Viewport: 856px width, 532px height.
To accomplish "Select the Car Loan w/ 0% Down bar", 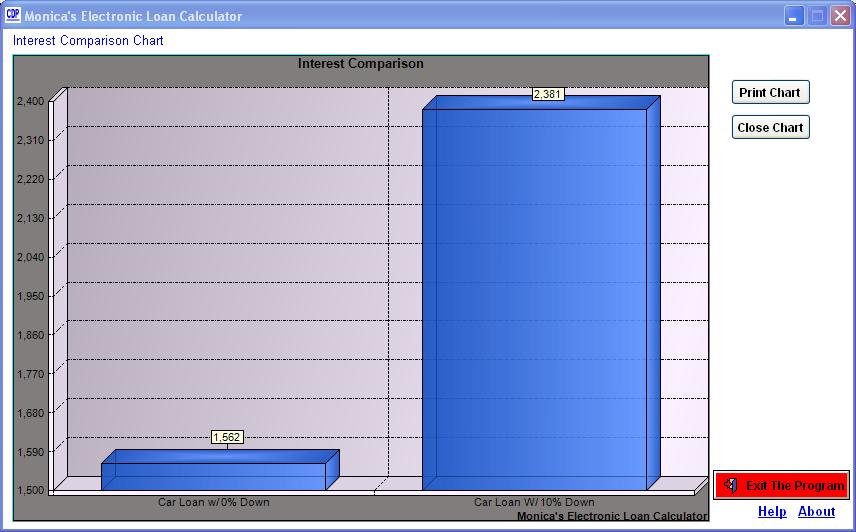I will coord(220,470).
